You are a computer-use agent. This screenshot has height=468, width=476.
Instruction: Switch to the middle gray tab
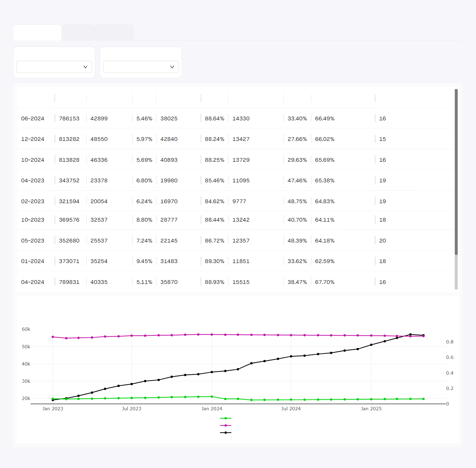pyautogui.click(x=77, y=33)
